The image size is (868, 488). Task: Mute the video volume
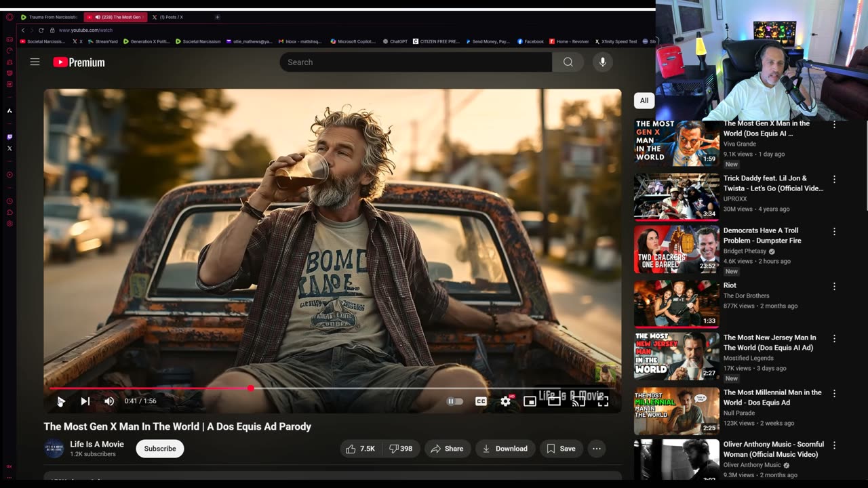[109, 401]
